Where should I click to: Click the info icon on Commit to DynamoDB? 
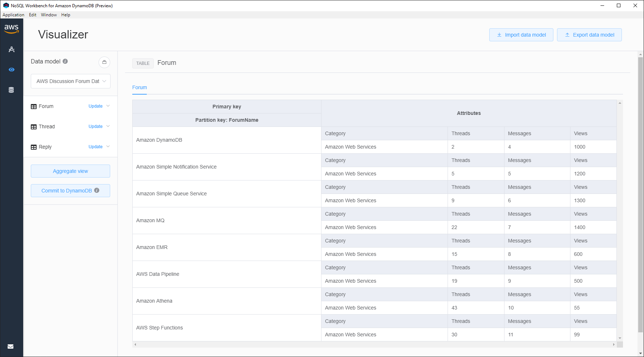[96, 190]
